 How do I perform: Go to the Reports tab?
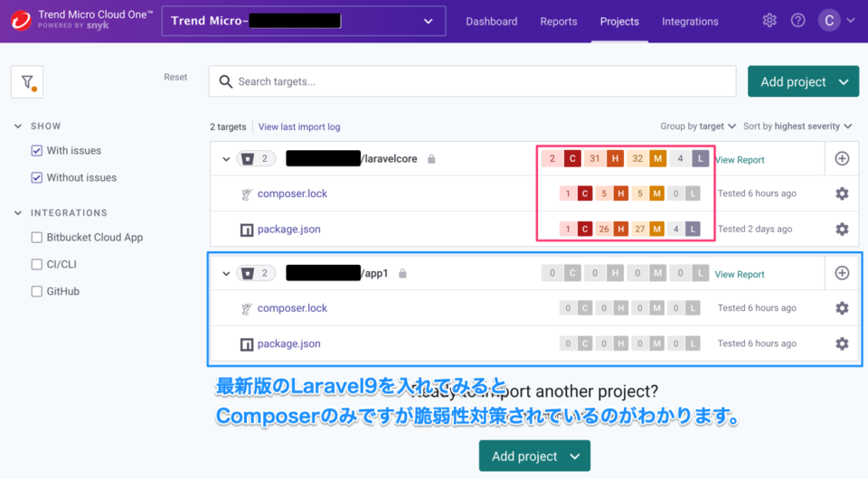pyautogui.click(x=559, y=21)
